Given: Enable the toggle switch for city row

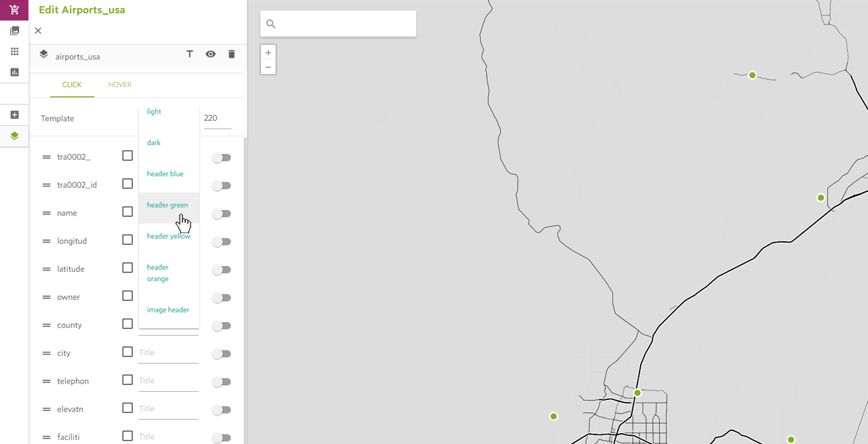Looking at the screenshot, I should pos(221,354).
